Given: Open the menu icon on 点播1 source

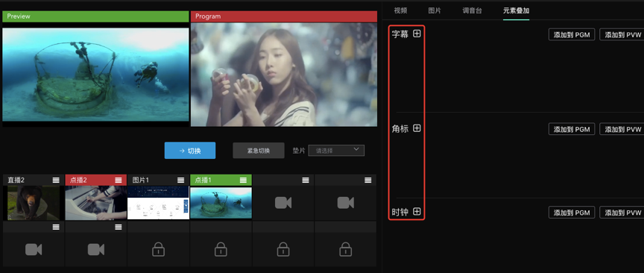Looking at the screenshot, I should pos(243,180).
